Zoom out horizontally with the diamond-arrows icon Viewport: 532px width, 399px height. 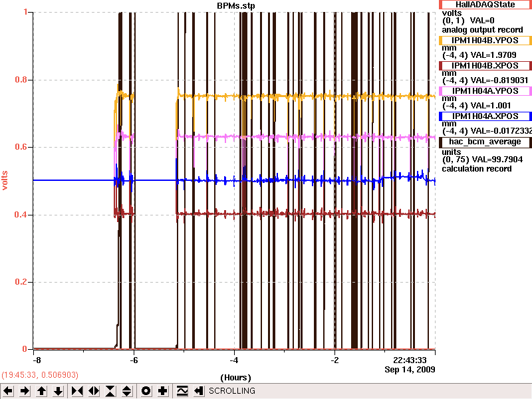coord(94,391)
